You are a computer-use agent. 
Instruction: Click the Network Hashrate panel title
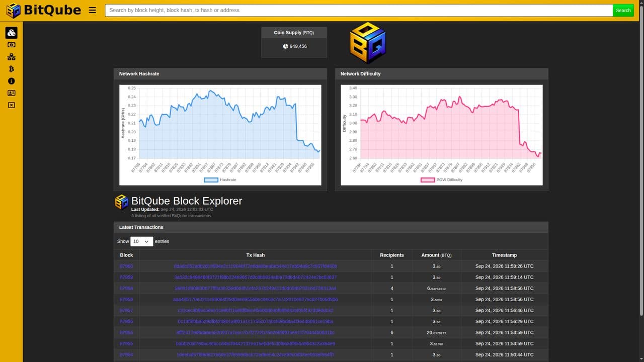click(x=139, y=74)
